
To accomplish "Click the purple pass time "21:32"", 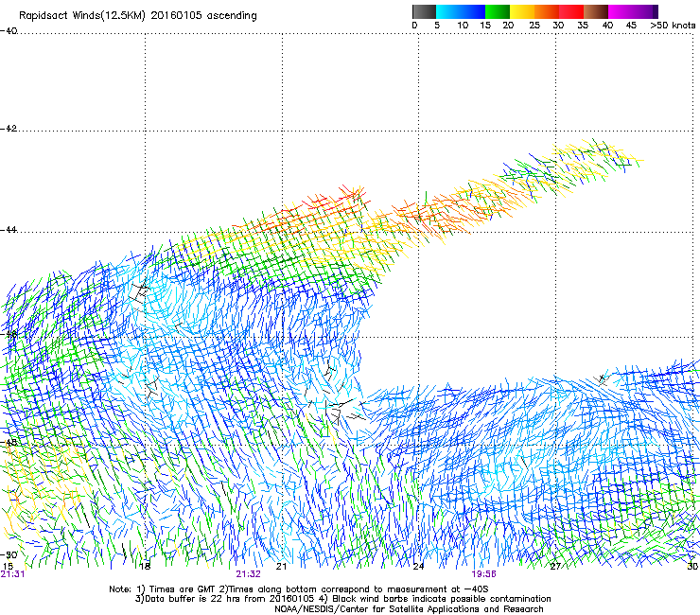I will pos(248,574).
